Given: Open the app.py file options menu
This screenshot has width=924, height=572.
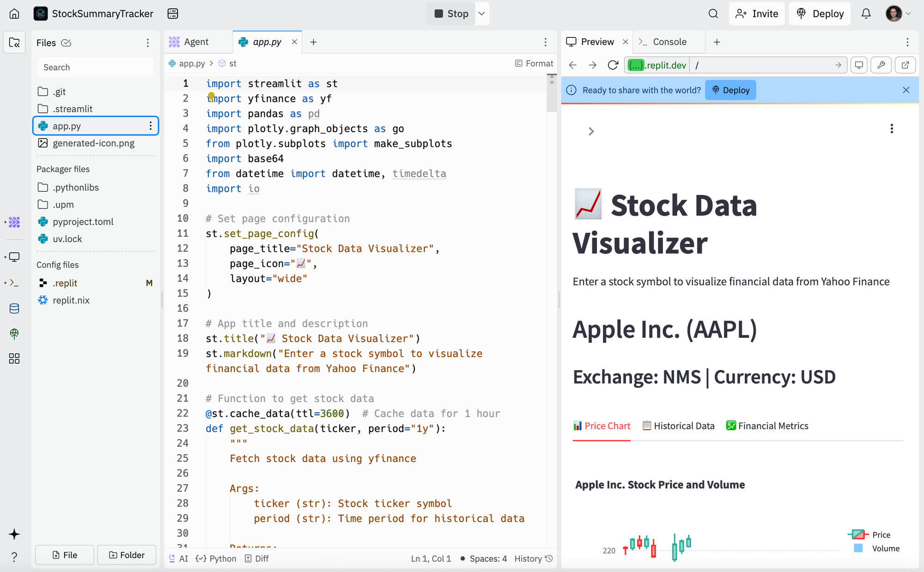Looking at the screenshot, I should 150,126.
